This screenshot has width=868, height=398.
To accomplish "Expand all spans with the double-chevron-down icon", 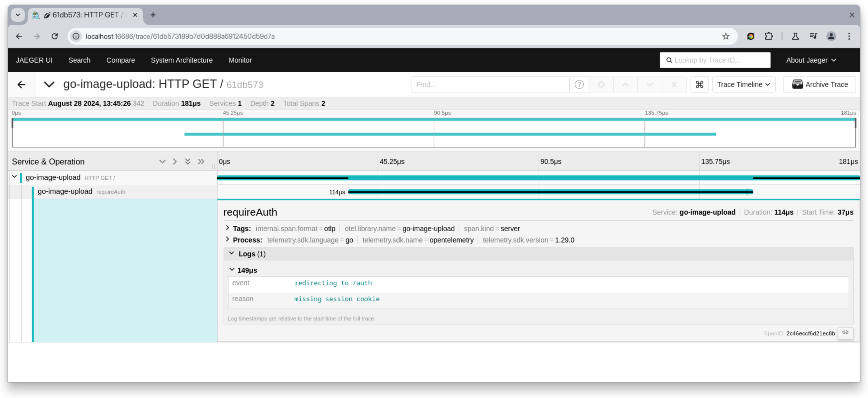I will click(188, 161).
